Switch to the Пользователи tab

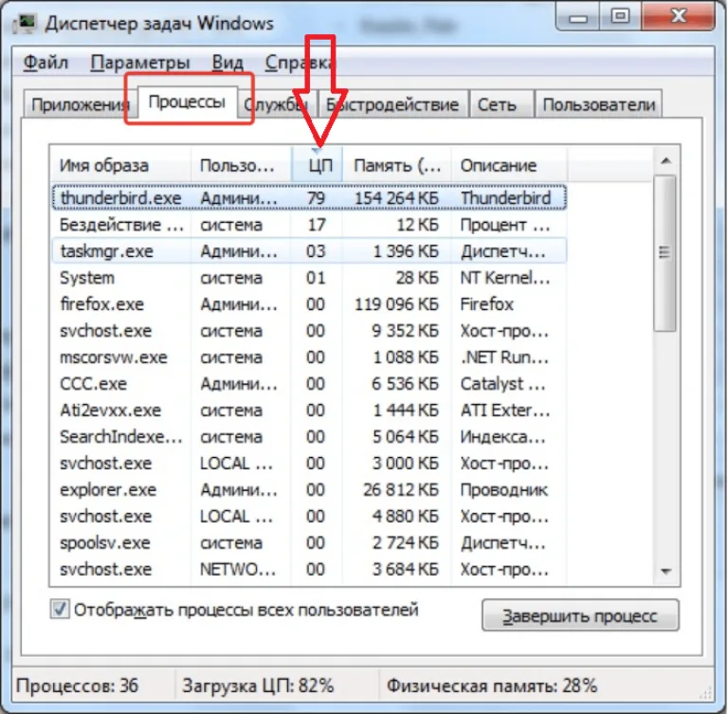598,104
